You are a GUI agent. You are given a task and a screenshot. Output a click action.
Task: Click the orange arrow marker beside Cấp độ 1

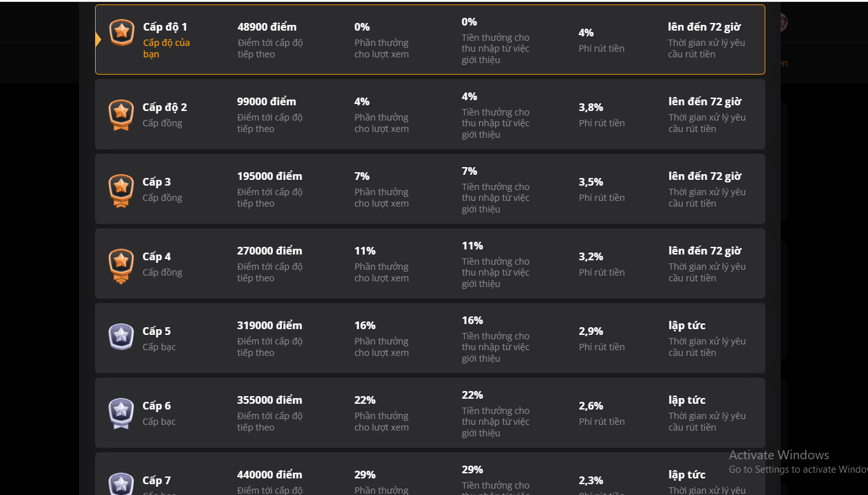97,40
